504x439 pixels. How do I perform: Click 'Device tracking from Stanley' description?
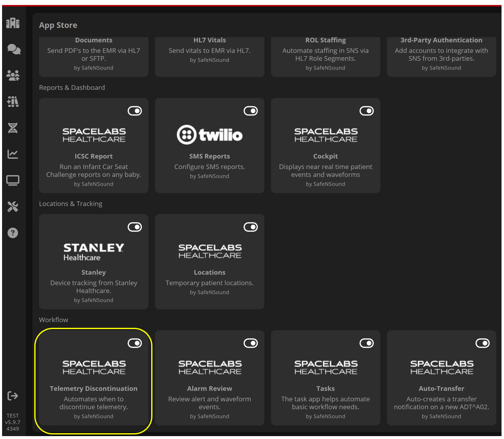pos(94,287)
